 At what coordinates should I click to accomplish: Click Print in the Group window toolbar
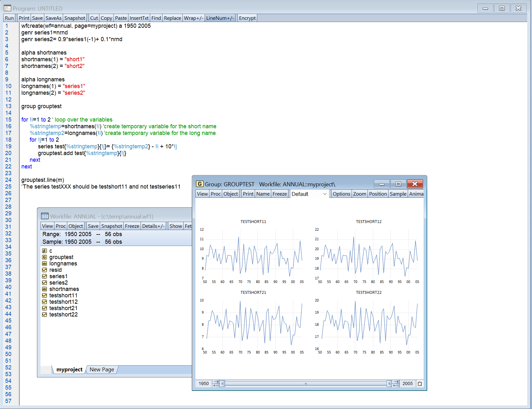pyautogui.click(x=248, y=194)
